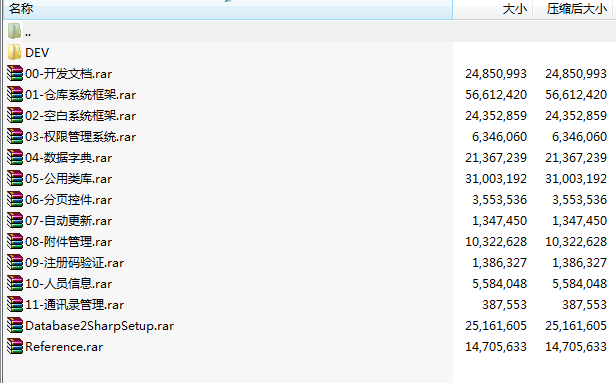The image size is (616, 383).
Task: Click the 大小 value for 07-自动更新.rar
Action: pos(499,221)
